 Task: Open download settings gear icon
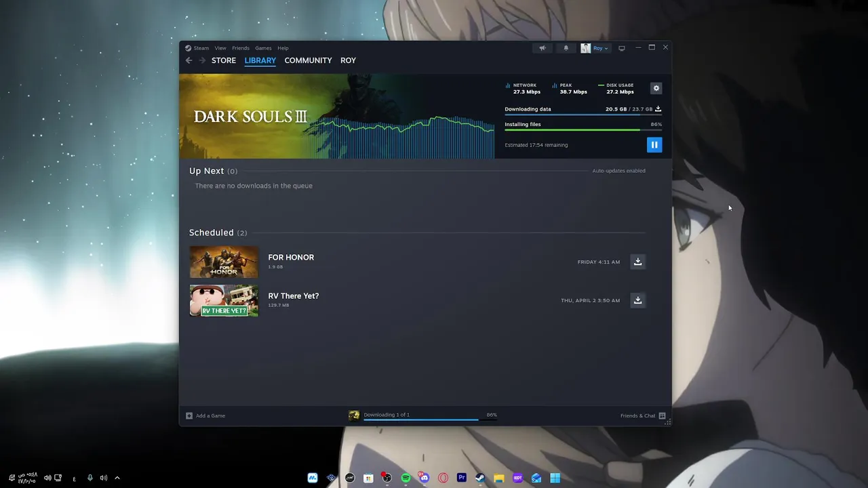point(656,88)
